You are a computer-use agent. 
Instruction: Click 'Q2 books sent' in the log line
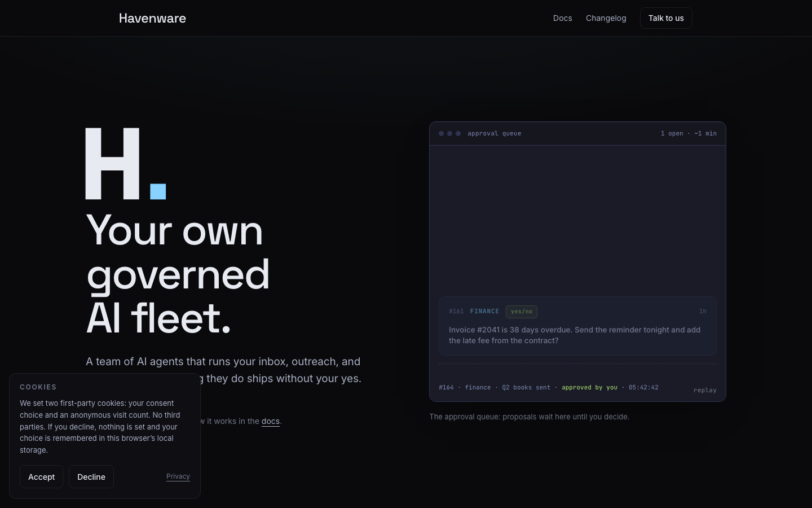tap(526, 387)
